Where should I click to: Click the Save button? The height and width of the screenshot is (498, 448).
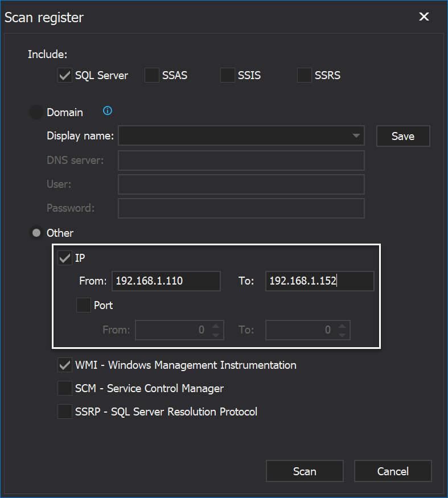click(x=403, y=136)
